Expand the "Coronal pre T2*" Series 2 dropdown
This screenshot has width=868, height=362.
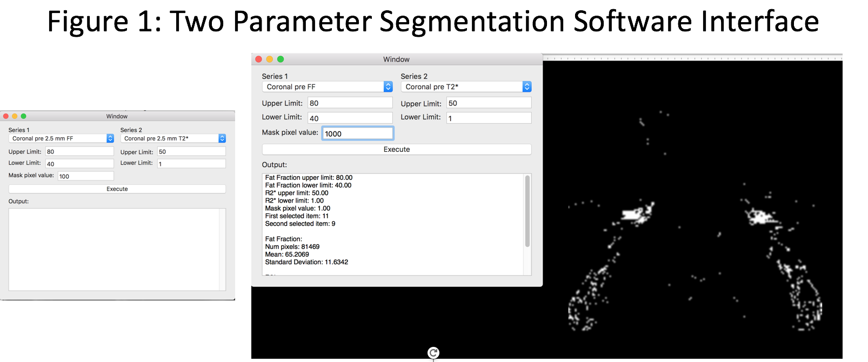click(x=466, y=87)
